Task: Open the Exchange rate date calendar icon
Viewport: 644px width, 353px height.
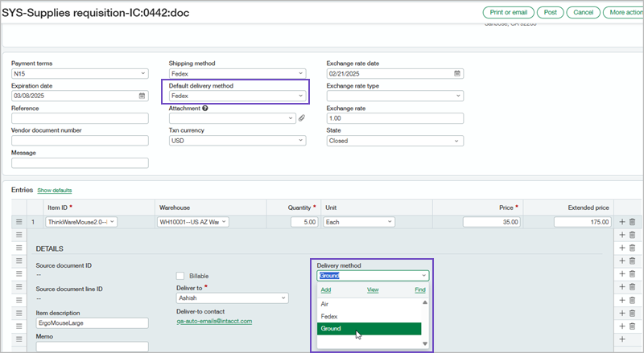Action: click(457, 73)
